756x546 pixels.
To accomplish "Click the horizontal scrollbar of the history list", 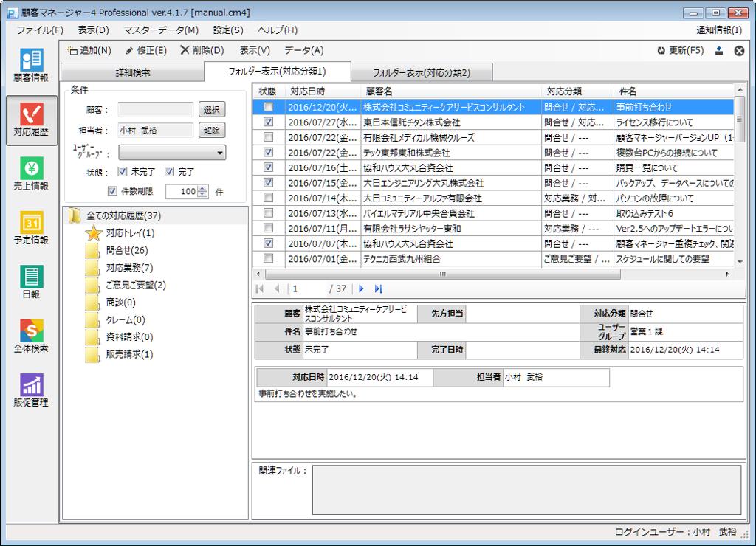I will tap(443, 274).
